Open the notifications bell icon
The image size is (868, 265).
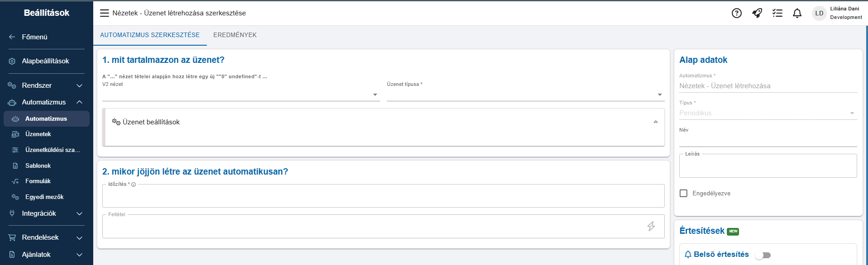coord(797,13)
